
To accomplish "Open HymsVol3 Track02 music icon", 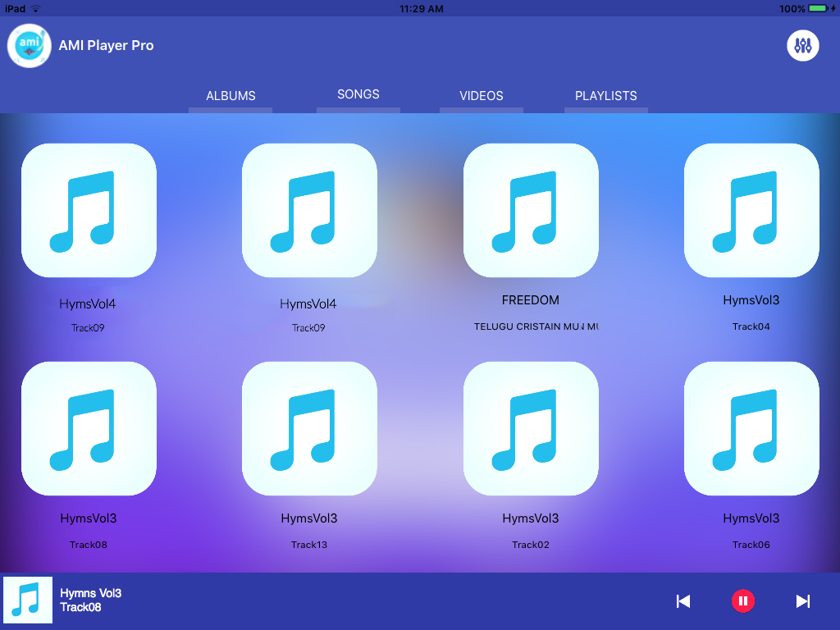I will tap(531, 428).
